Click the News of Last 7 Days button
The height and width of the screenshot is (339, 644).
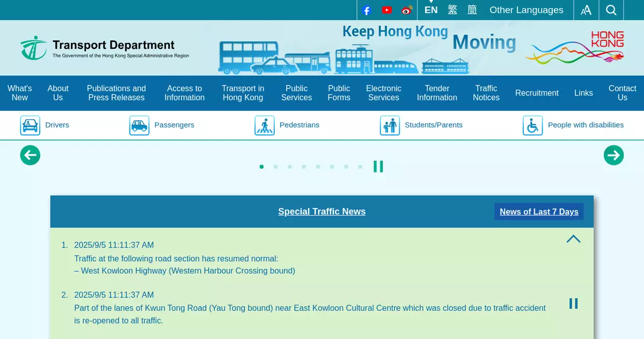pos(539,212)
